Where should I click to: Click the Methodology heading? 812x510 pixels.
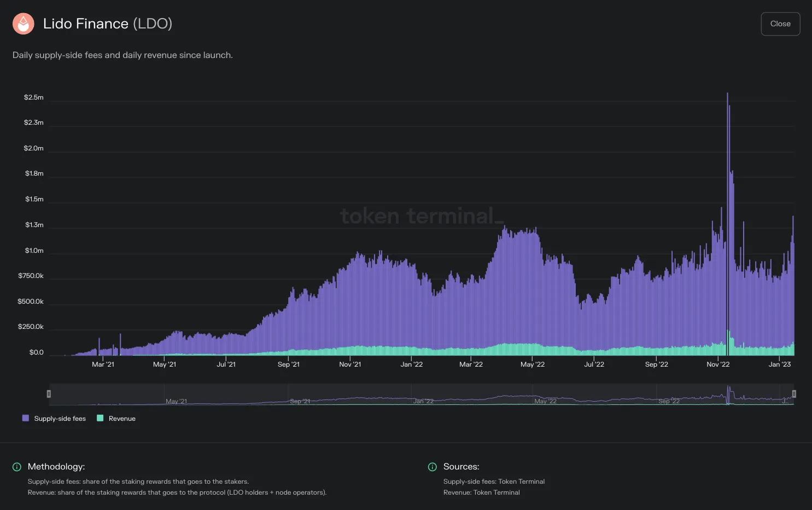tap(56, 467)
